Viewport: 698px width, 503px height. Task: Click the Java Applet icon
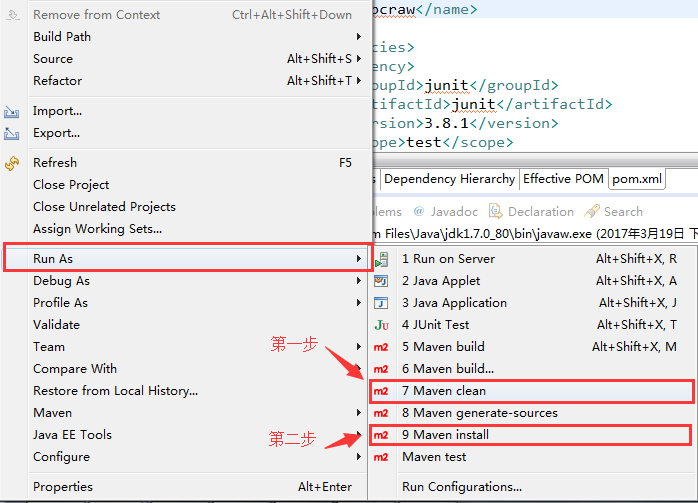pyautogui.click(x=381, y=281)
